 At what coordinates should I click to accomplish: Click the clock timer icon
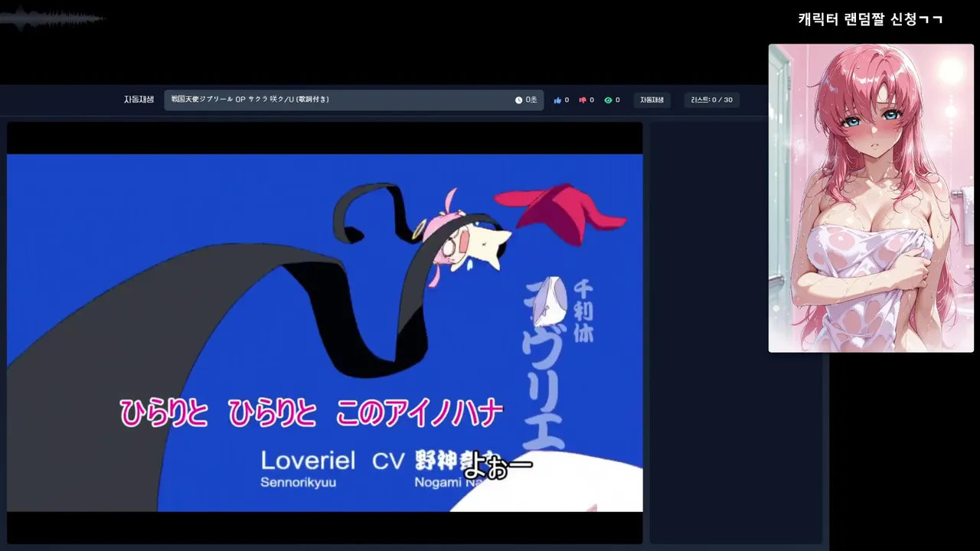pos(518,100)
